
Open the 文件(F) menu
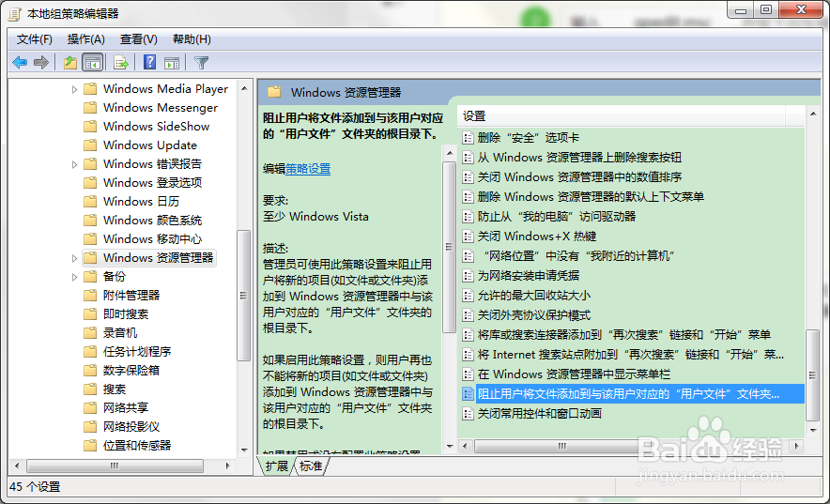point(35,39)
